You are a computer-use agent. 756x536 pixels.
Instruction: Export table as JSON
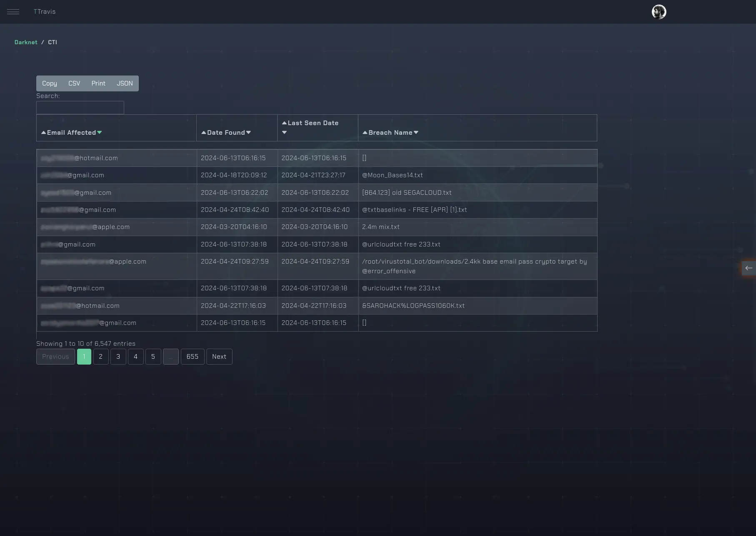125,83
